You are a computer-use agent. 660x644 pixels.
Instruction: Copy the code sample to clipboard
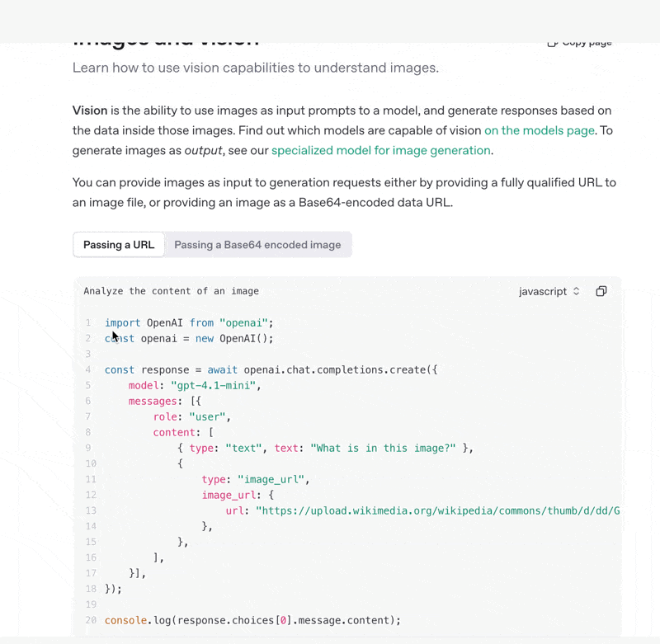(601, 291)
